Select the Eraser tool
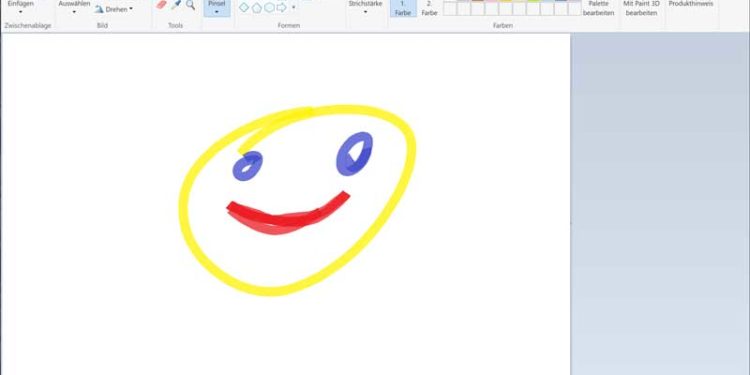750x375 pixels. point(162,5)
